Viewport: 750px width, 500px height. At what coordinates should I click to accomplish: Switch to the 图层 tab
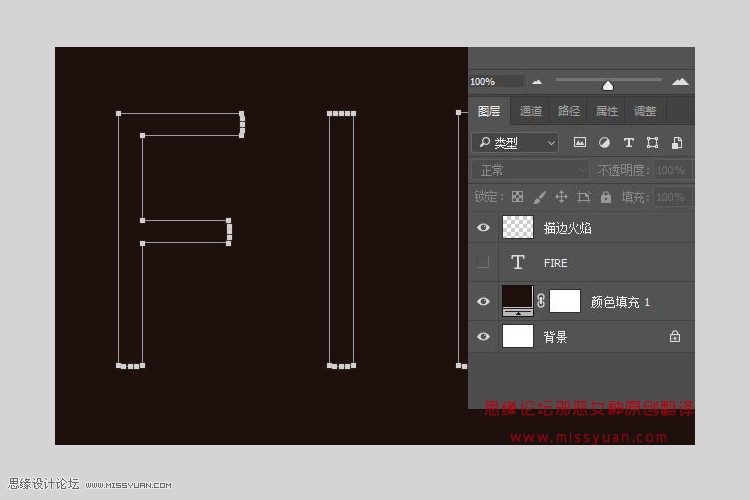(489, 111)
